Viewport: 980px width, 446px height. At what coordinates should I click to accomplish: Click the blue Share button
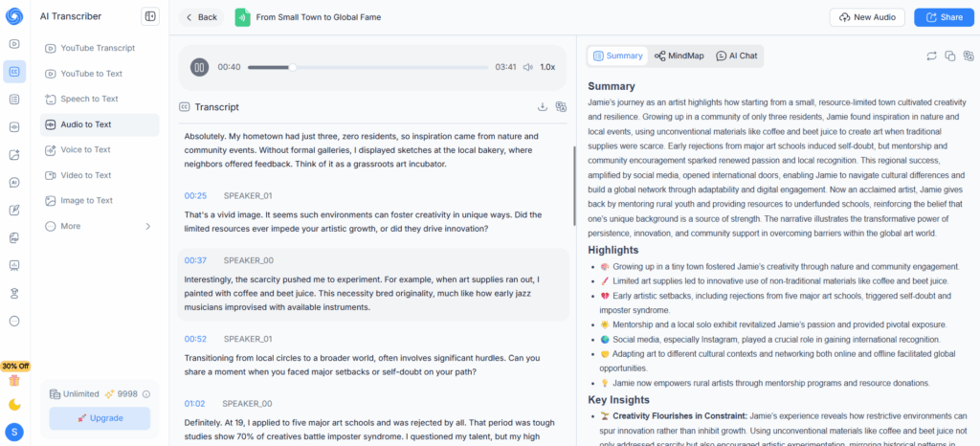point(944,17)
